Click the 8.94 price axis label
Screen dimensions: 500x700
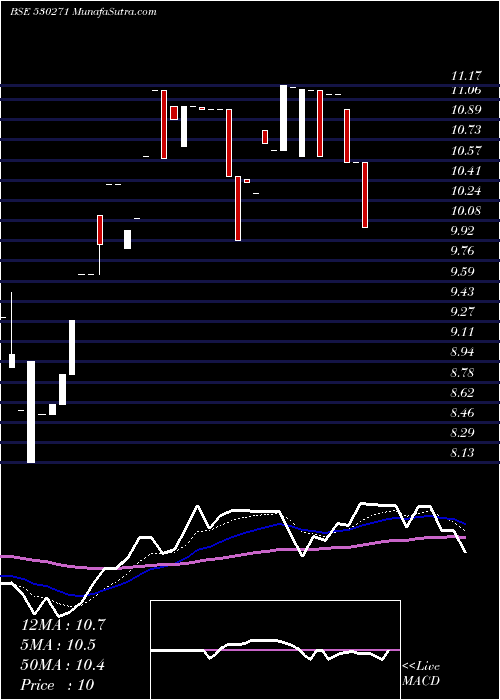pyautogui.click(x=462, y=352)
